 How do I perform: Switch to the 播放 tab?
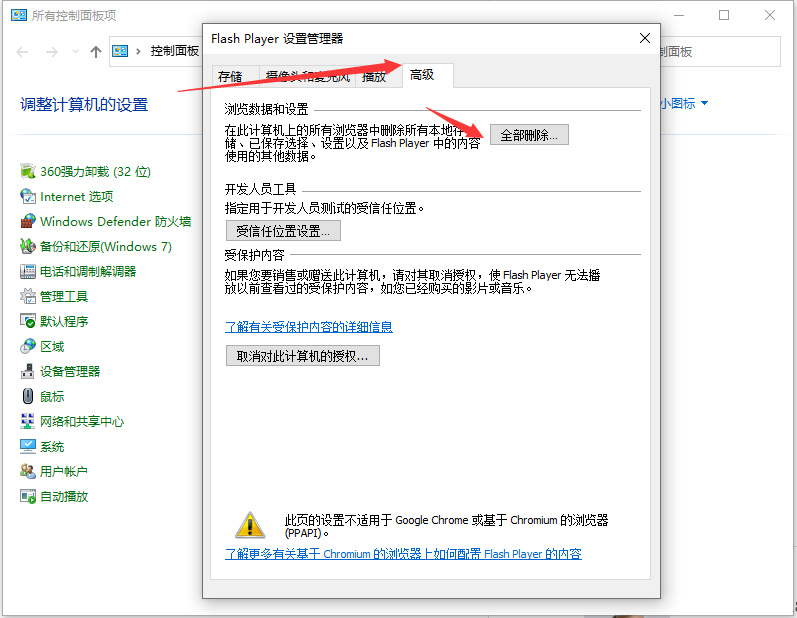(x=374, y=76)
